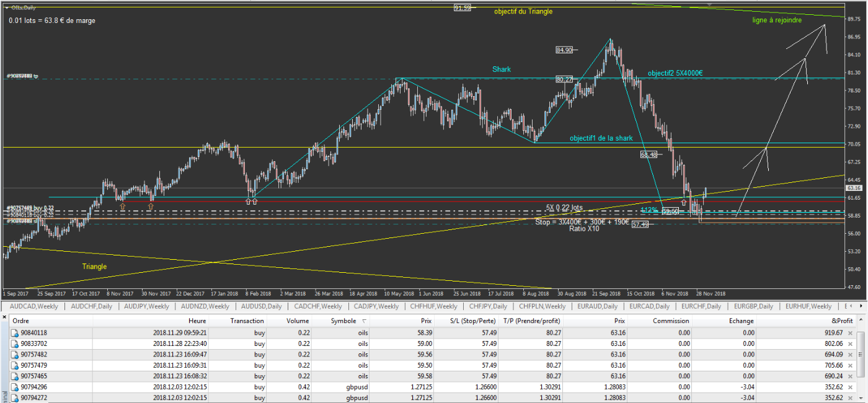The image size is (868, 403).
Task: Click the gray chart shift triangle at chart top
Action: 709,5
